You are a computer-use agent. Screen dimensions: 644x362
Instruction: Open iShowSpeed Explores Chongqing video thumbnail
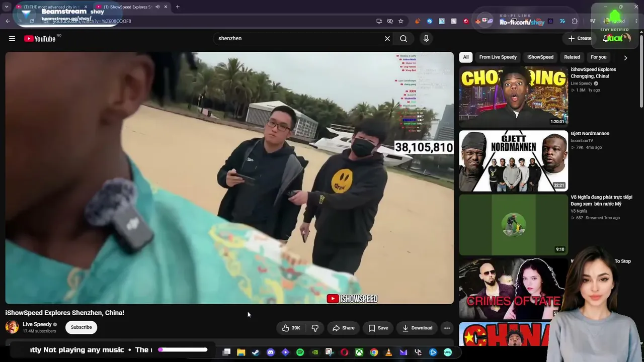[513, 96]
